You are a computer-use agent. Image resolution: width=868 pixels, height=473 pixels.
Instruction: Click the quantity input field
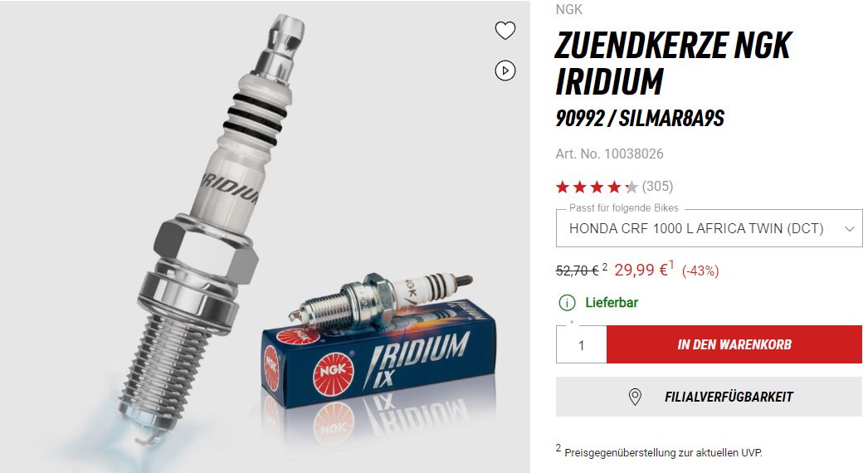[x=581, y=344]
